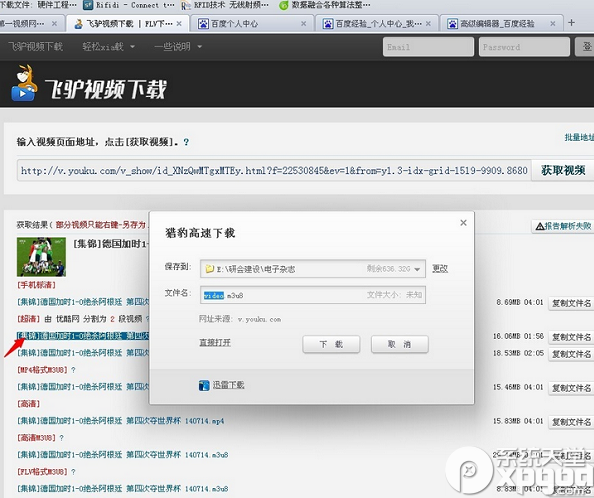Open the new tab plus button
Viewport: 594px width, 498px height.
pyautogui.click(x=571, y=23)
